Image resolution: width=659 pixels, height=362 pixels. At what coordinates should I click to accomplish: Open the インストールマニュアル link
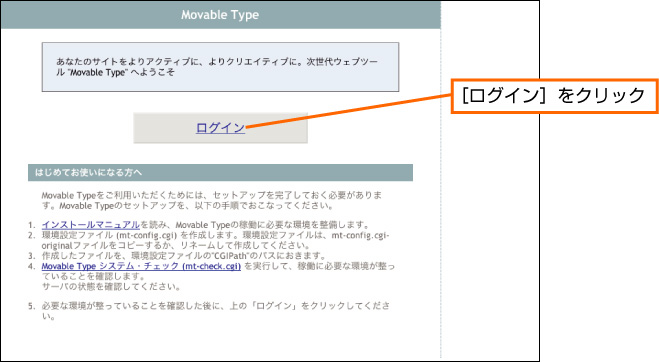click(90, 225)
